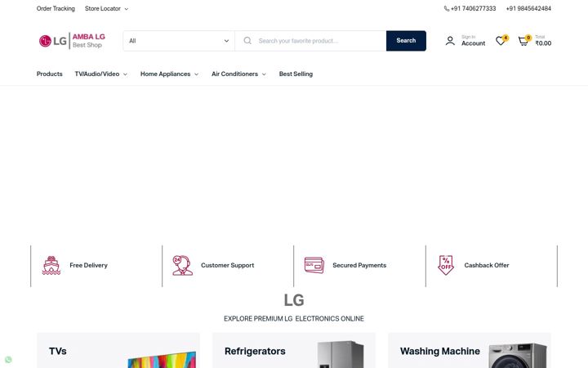The image size is (588, 368).
Task: Expand the Air Conditioners menu chevron
Action: (x=264, y=74)
